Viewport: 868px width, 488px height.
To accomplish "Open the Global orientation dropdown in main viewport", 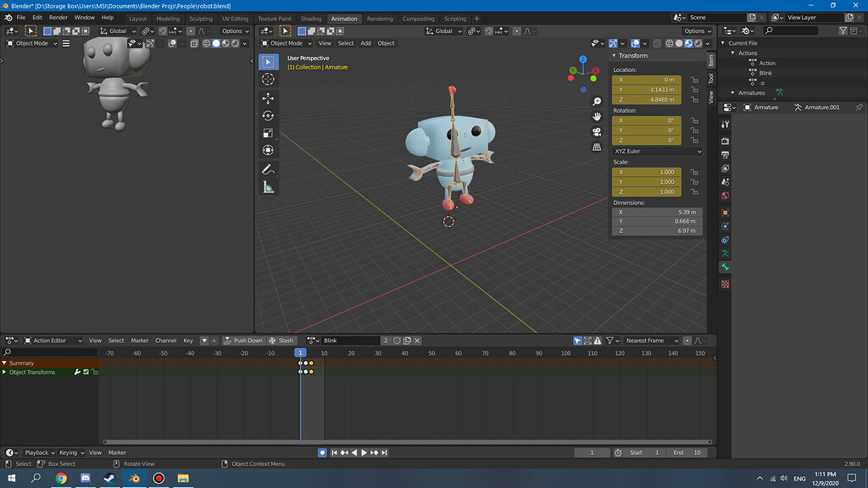I will click(x=443, y=31).
